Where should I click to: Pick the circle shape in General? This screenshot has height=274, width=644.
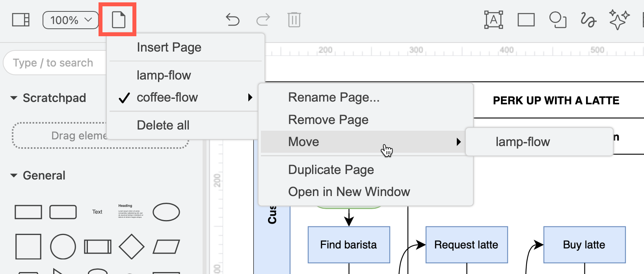click(x=63, y=246)
